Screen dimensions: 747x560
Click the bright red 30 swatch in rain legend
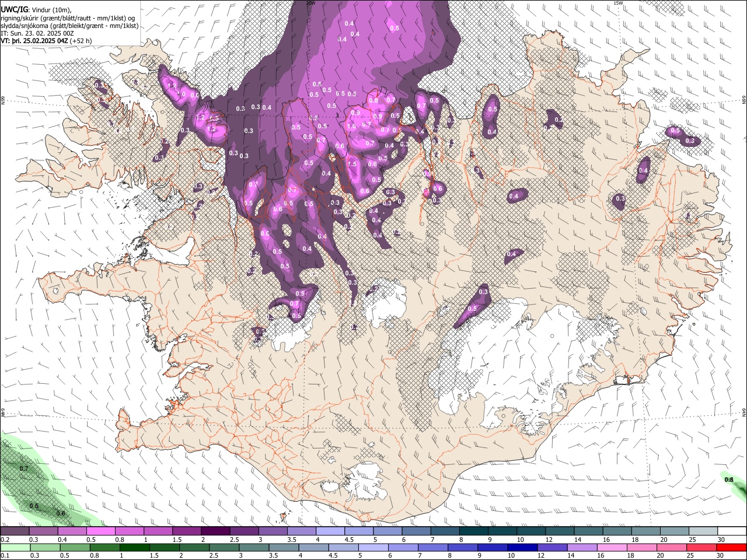point(732,548)
